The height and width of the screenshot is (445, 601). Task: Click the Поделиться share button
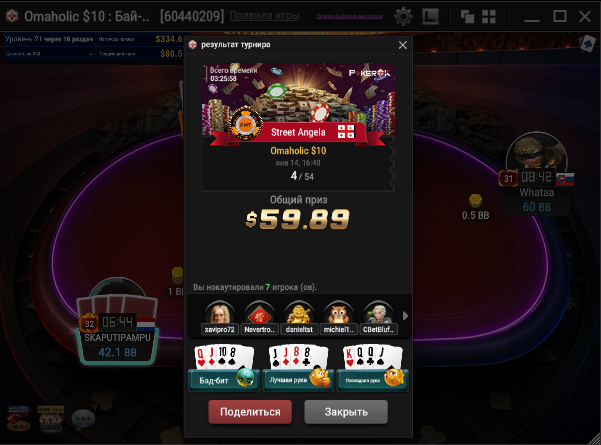click(250, 412)
